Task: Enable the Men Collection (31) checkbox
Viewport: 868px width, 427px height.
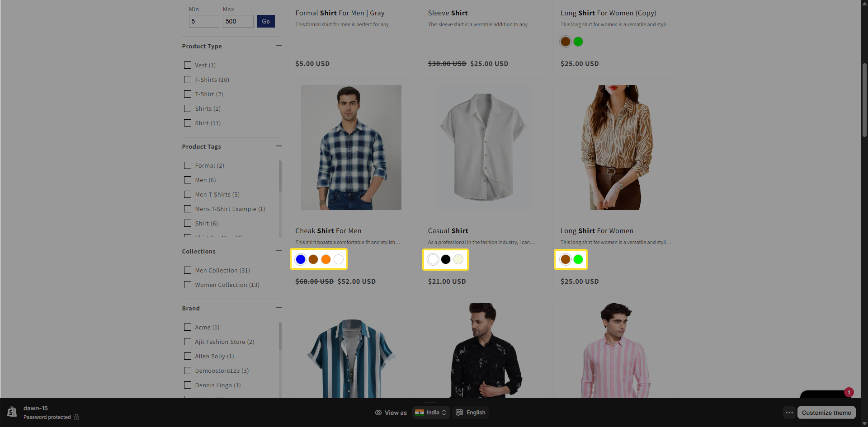Action: [188, 270]
